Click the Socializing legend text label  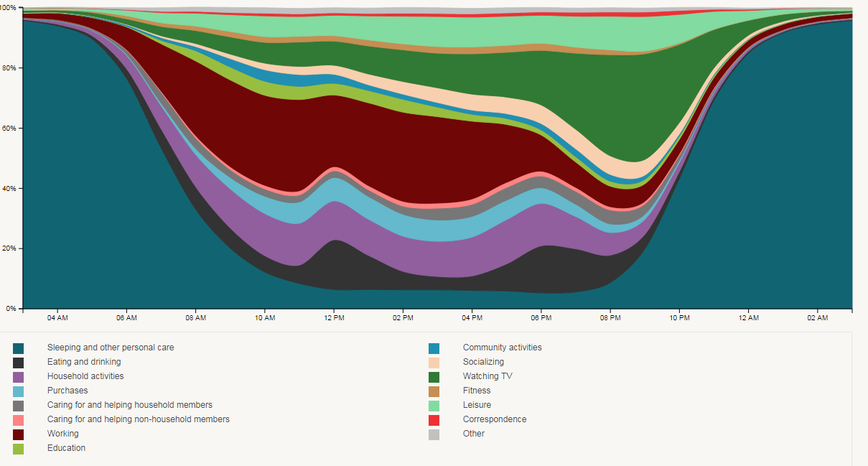pos(483,362)
